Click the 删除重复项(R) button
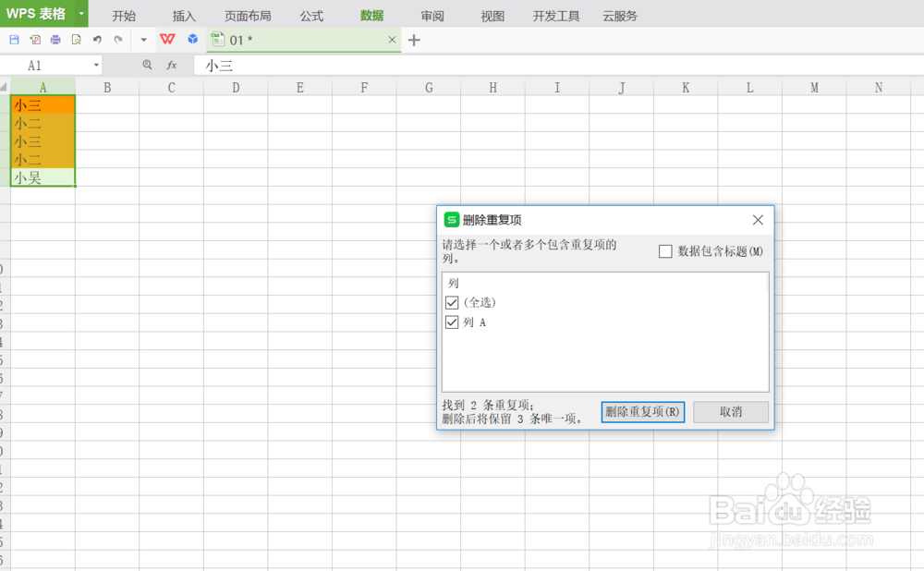This screenshot has height=571, width=924. 643,411
